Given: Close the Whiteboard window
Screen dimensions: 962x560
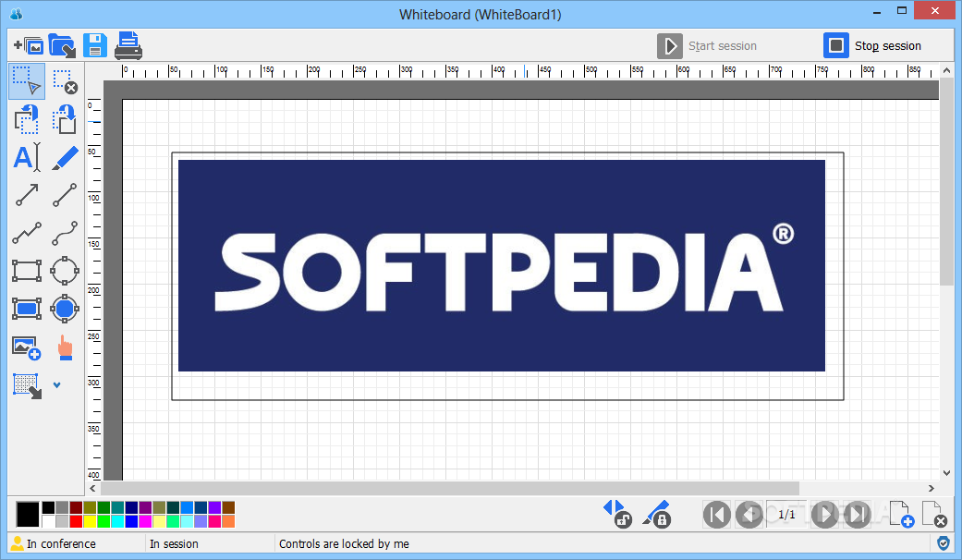Looking at the screenshot, I should pos(935,10).
